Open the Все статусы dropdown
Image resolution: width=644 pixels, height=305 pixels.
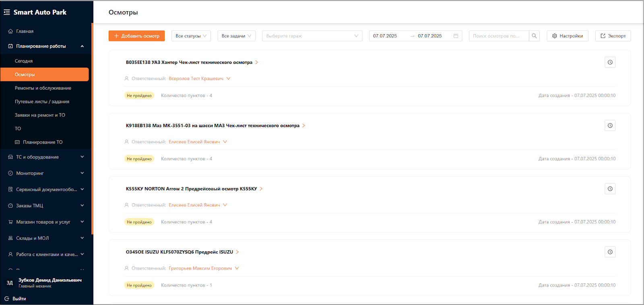191,36
